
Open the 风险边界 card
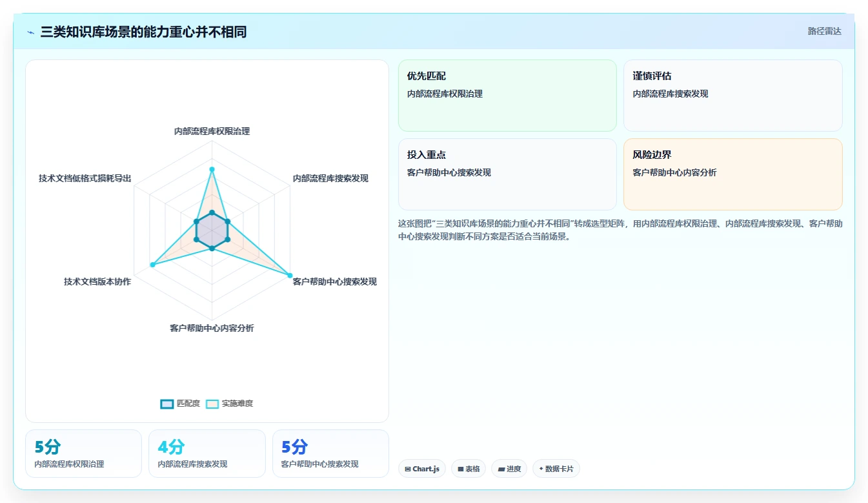[x=732, y=174]
